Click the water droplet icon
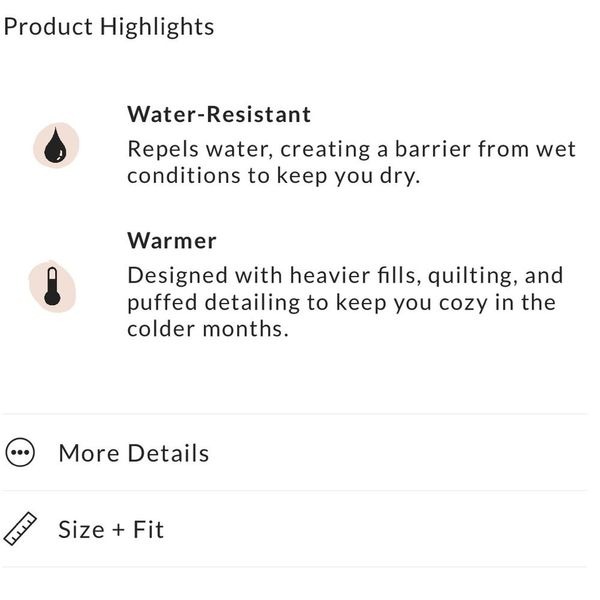Screen dimensions: 600x600 tap(56, 146)
